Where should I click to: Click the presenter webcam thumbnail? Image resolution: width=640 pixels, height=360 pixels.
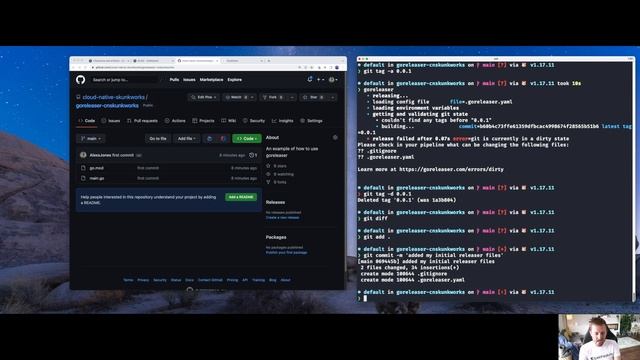(599, 337)
